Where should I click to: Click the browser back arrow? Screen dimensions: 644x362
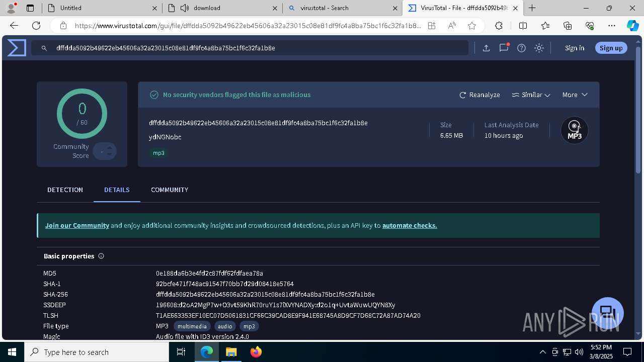tap(14, 26)
